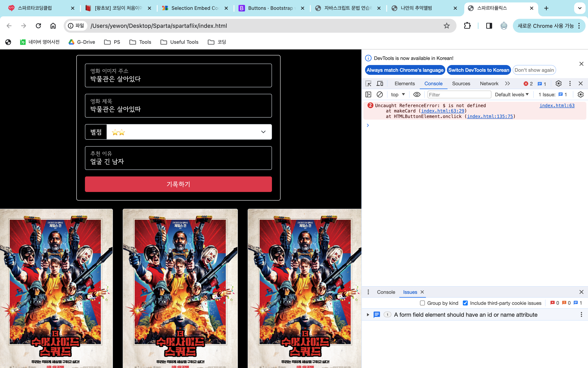Click the Don't show again button
The width and height of the screenshot is (588, 368).
pos(534,70)
